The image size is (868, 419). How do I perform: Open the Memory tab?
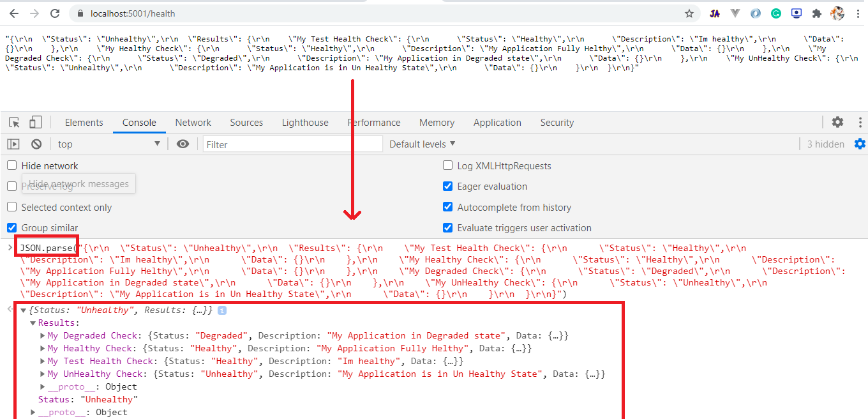(437, 123)
